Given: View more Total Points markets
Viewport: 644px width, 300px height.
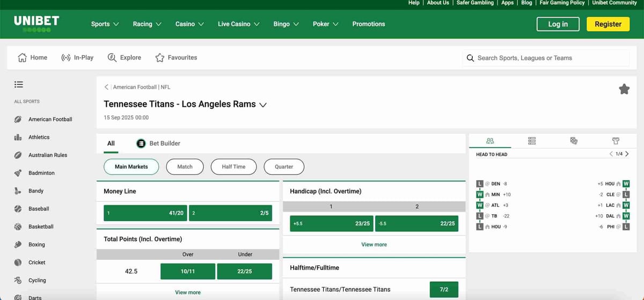Looking at the screenshot, I should (188, 292).
